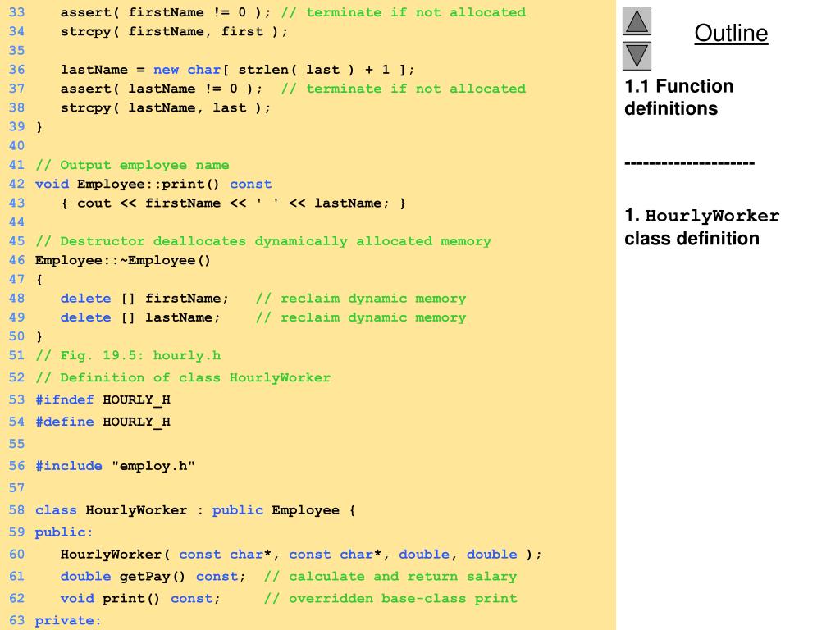Click the up arrow navigation button

click(637, 21)
